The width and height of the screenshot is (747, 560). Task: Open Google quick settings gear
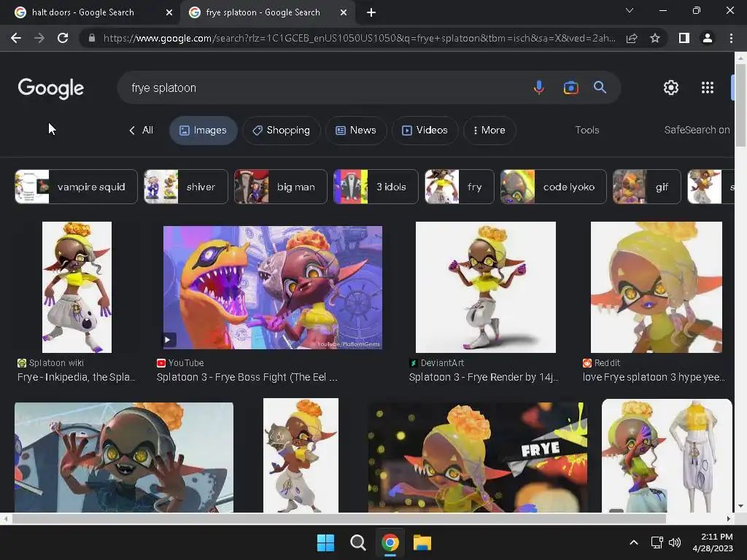tap(671, 87)
